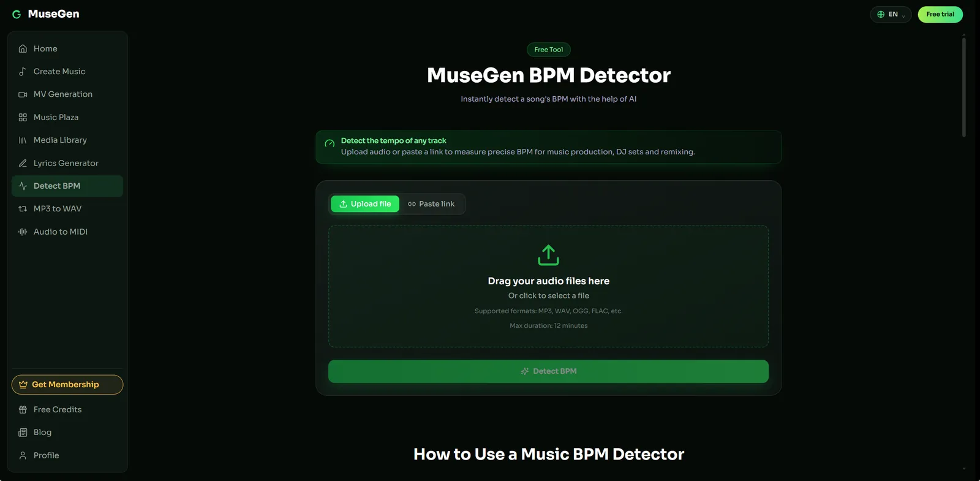Go to Home in the sidebar
This screenshot has height=481, width=980.
tap(67, 48)
